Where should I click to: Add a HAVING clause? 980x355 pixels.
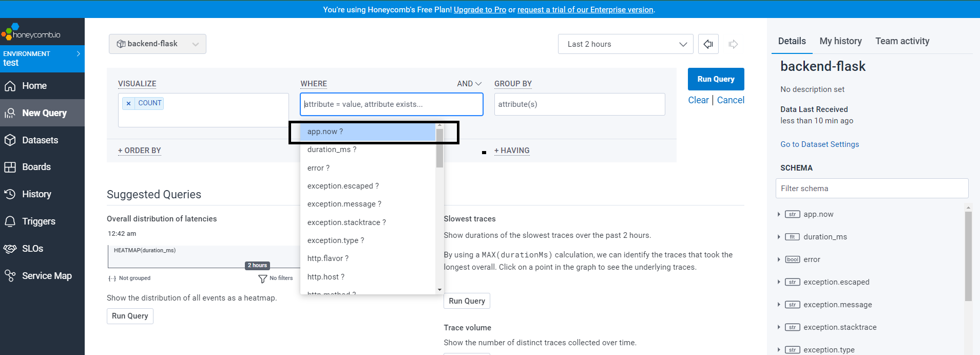point(512,151)
